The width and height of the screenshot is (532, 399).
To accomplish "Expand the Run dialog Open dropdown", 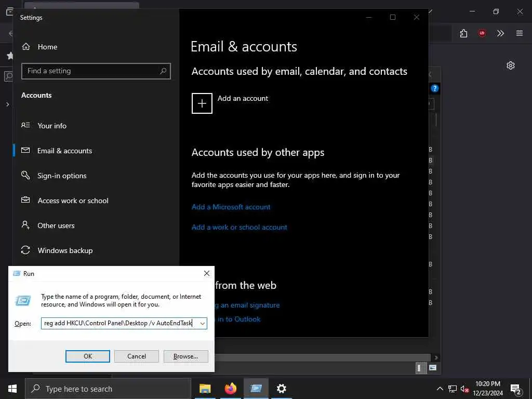I will click(x=203, y=323).
